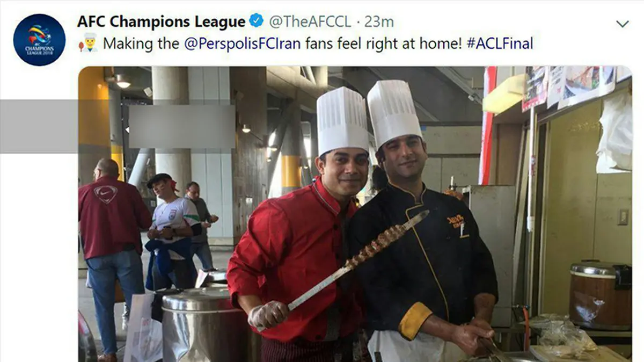
Task: Click the brown rice cooker in the photo
Action: pos(600,294)
